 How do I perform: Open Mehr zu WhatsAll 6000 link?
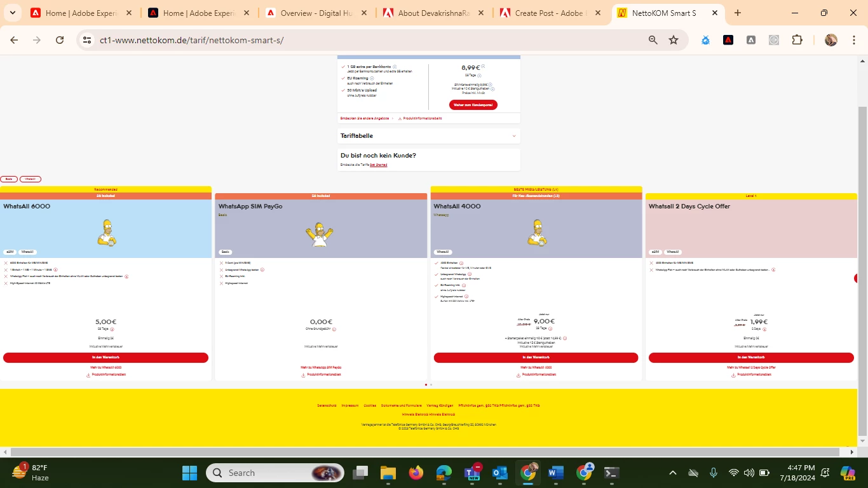point(105,367)
